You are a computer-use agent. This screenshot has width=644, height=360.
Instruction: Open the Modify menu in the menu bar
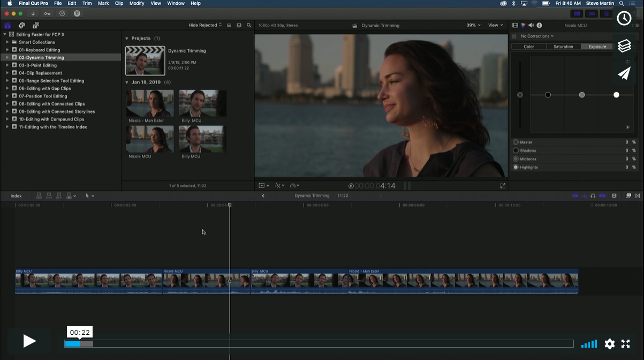point(137,3)
